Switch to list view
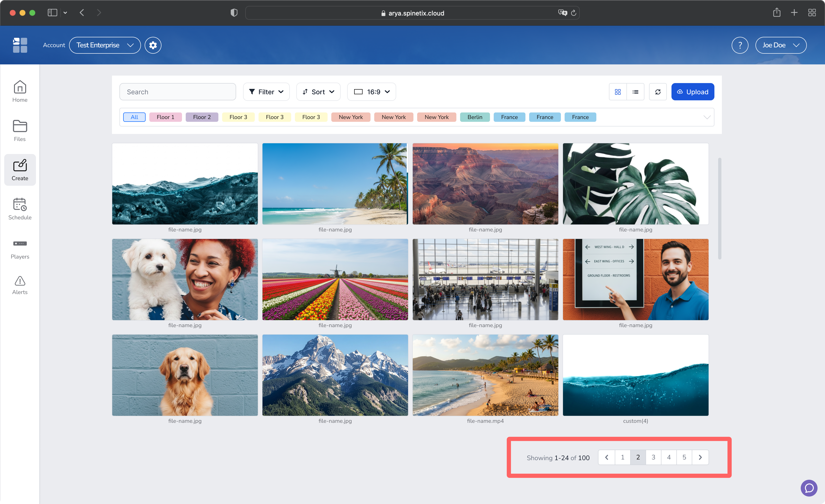Screen dimensions: 825x504 point(636,92)
